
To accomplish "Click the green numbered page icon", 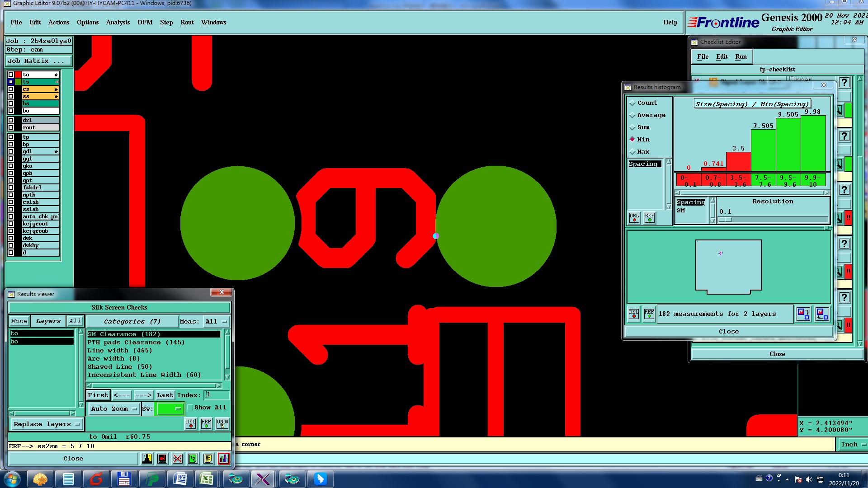I will pyautogui.click(x=193, y=459).
